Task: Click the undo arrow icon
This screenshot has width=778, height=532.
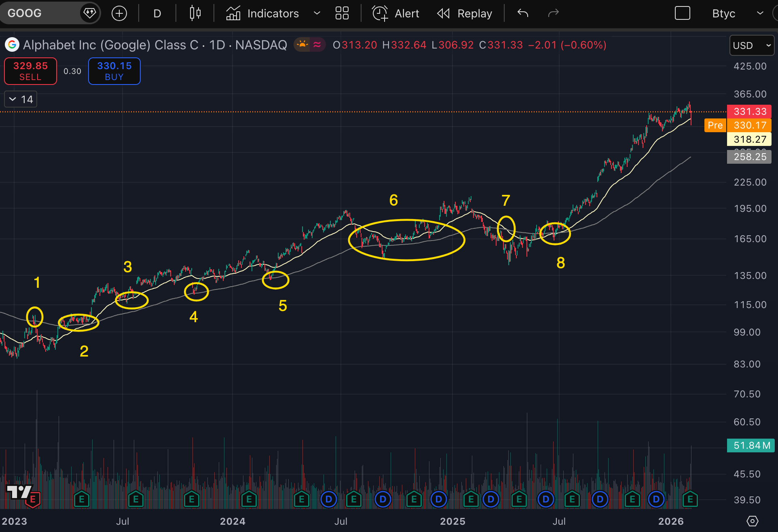Action: (x=523, y=13)
